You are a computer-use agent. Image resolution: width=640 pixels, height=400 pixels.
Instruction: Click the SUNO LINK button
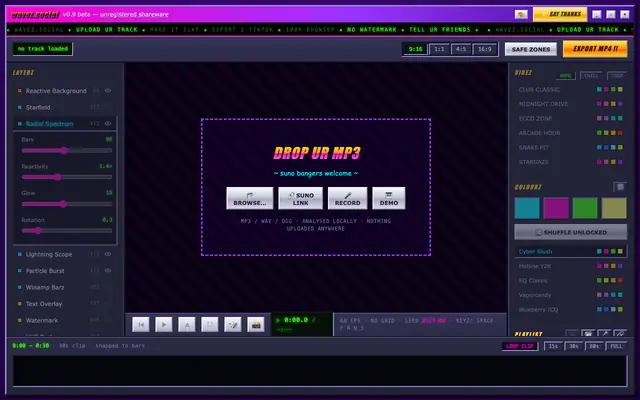(300, 198)
